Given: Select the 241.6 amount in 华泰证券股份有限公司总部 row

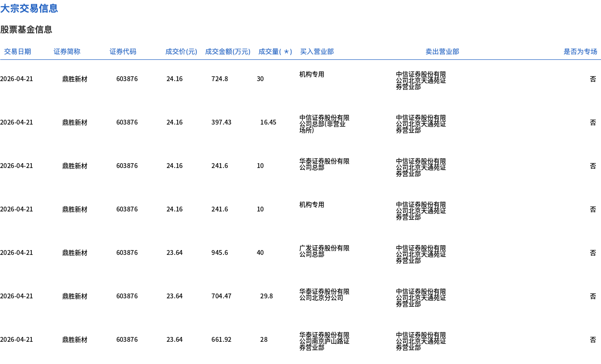Looking at the screenshot, I should click(x=220, y=166).
